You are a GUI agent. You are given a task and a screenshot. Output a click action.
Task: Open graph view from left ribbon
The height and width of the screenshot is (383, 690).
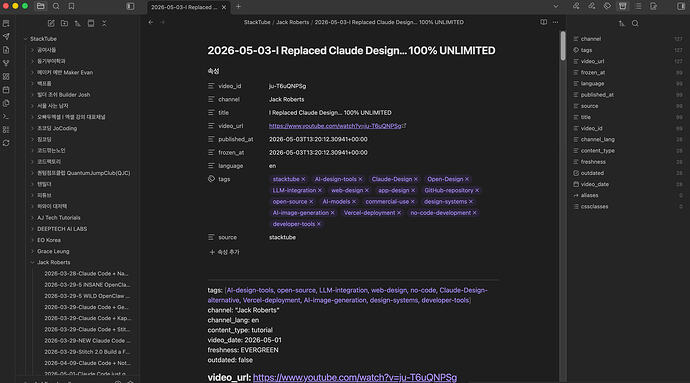[6, 63]
